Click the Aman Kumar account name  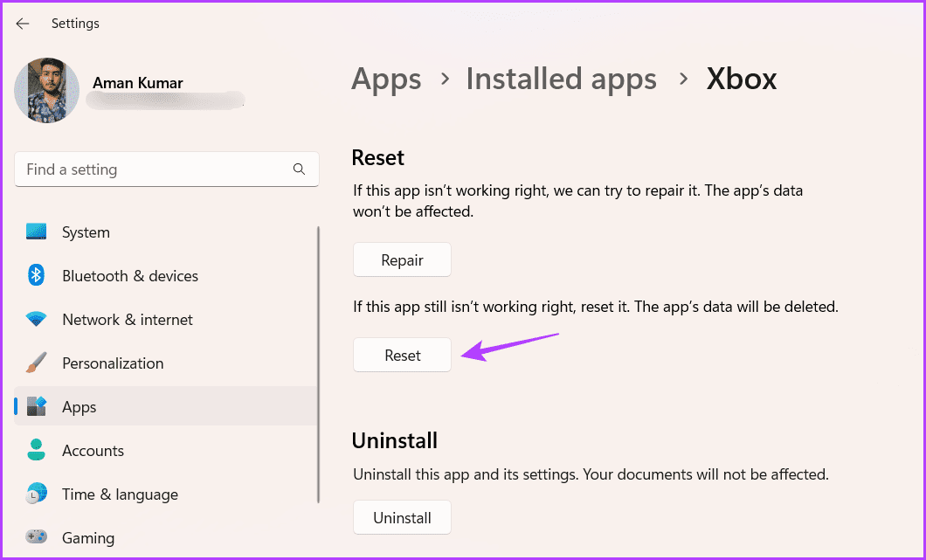coord(138,83)
